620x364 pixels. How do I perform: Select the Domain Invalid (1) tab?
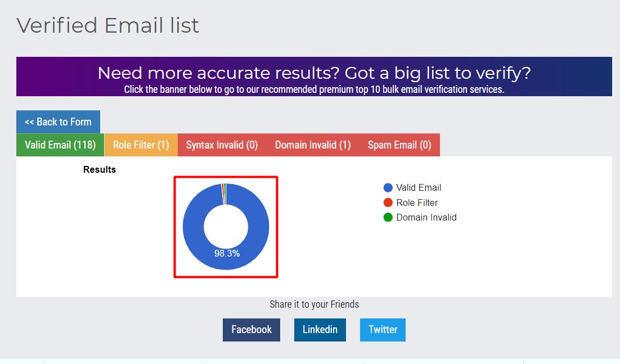(312, 145)
